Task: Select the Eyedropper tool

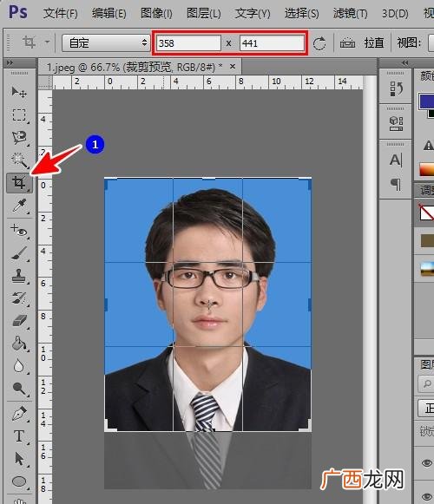Action: [x=19, y=206]
